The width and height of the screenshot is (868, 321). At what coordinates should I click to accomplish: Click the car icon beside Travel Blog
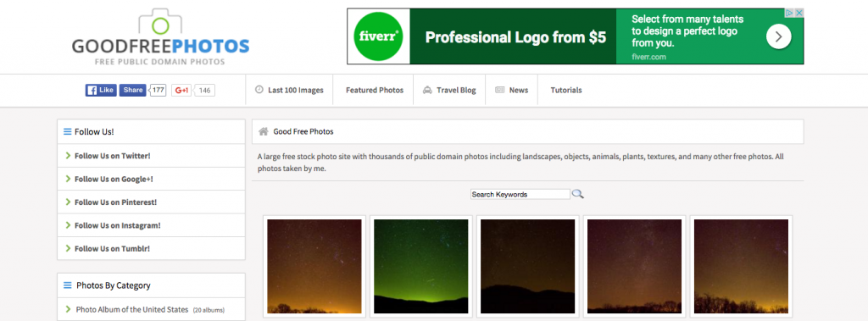point(427,91)
